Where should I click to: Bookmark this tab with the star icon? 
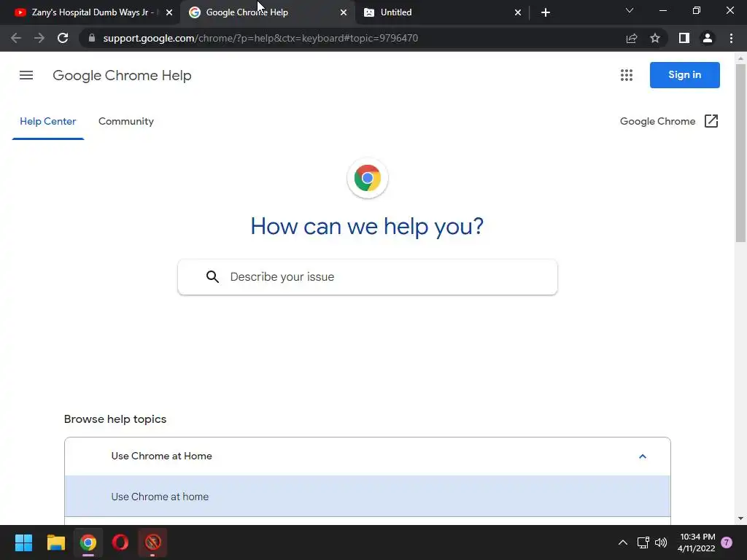coord(655,38)
